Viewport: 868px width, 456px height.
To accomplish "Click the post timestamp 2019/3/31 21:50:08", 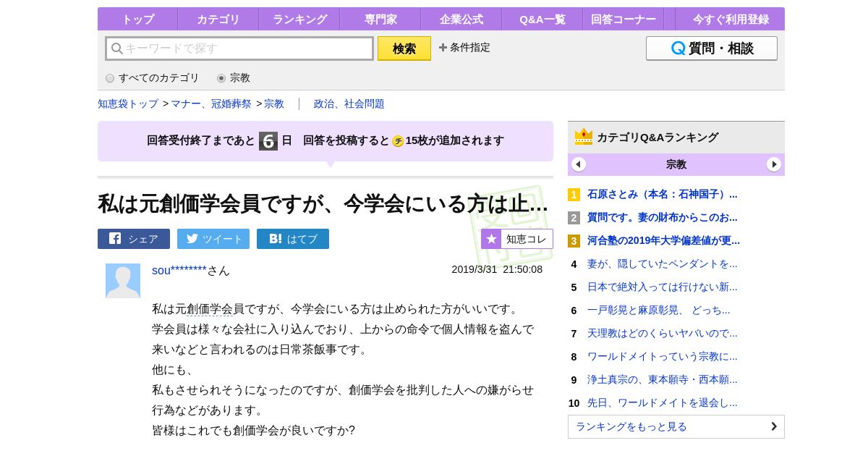I will pyautogui.click(x=497, y=269).
